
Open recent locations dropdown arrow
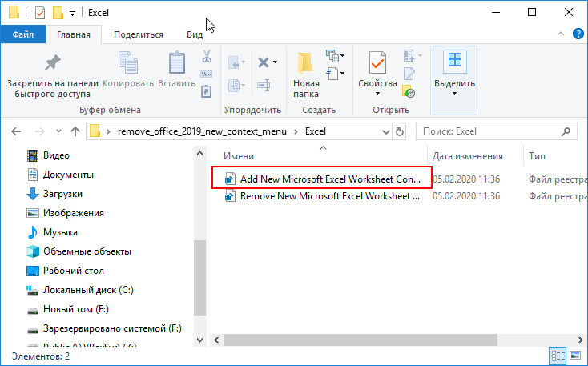58,131
